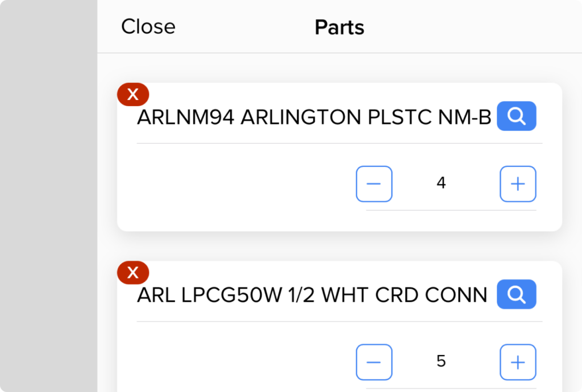
Task: Select the quantity value 5
Action: click(x=441, y=361)
